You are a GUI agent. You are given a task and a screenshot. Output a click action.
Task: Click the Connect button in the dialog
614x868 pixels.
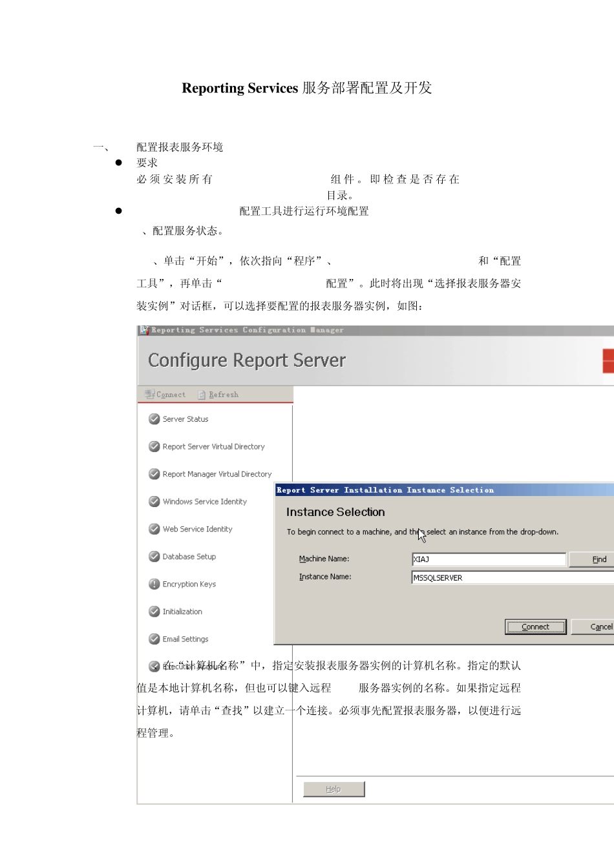(x=535, y=626)
